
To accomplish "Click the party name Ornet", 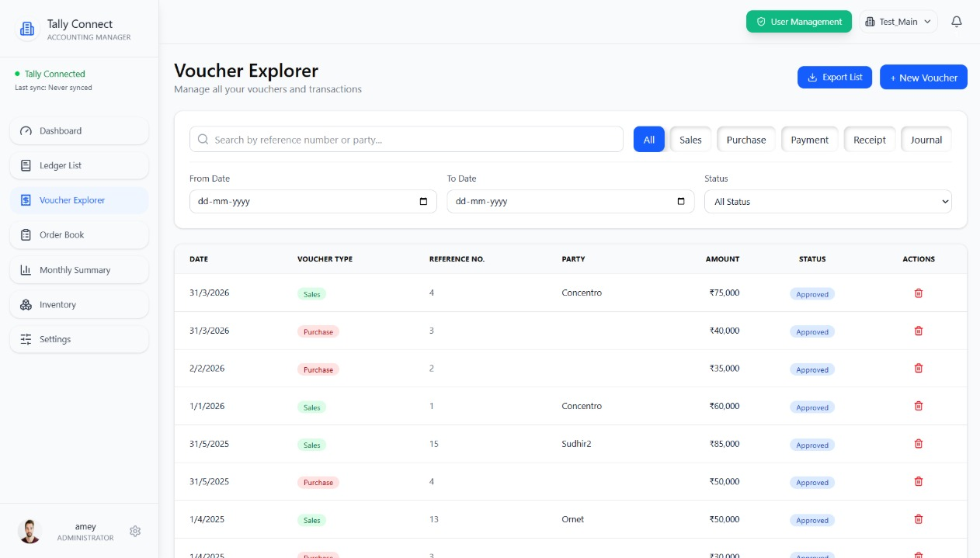I will 573,519.
